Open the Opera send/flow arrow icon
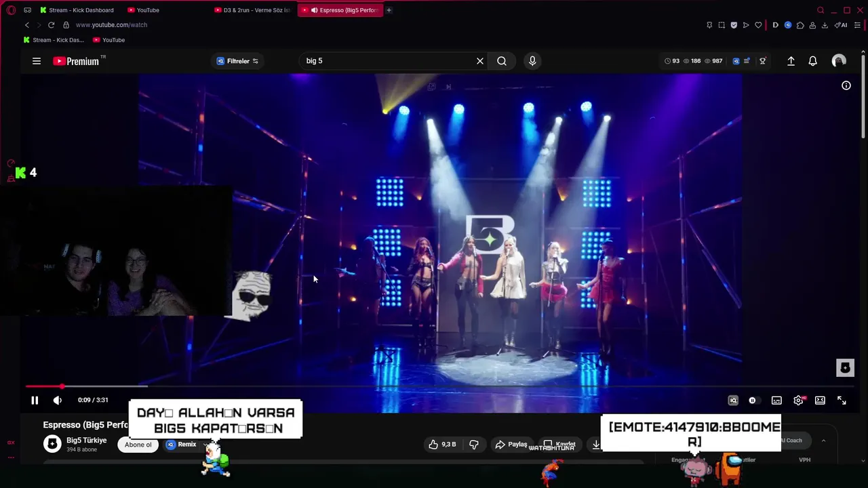The height and width of the screenshot is (488, 868). [x=746, y=25]
